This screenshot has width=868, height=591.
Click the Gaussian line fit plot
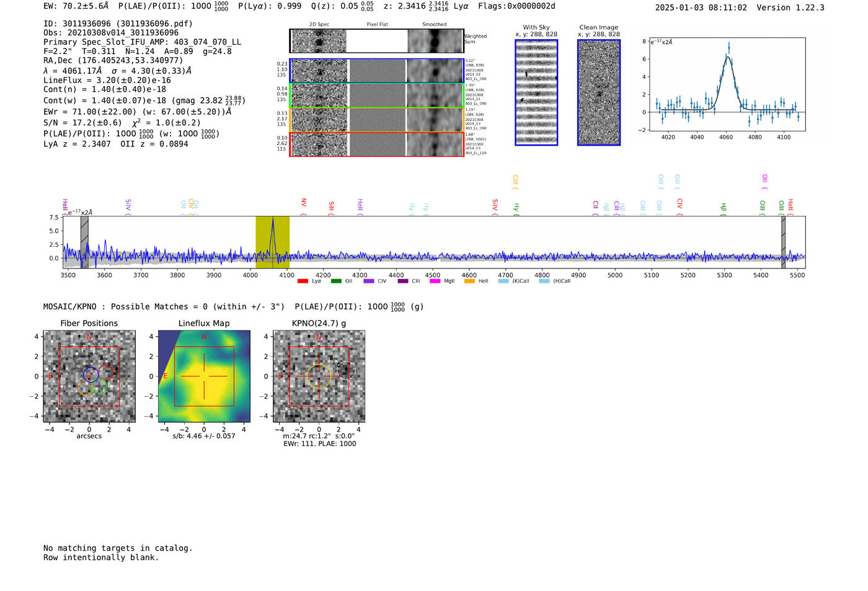pyautogui.click(x=727, y=84)
